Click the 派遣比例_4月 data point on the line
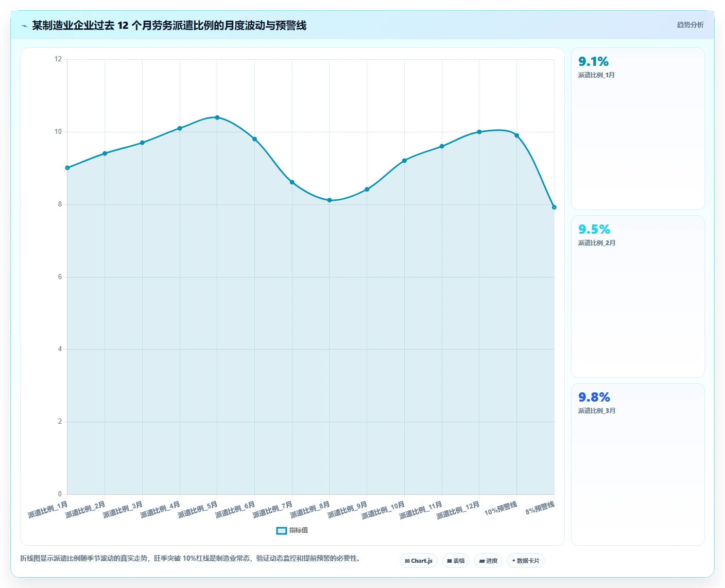The height and width of the screenshot is (588, 725). pos(180,128)
